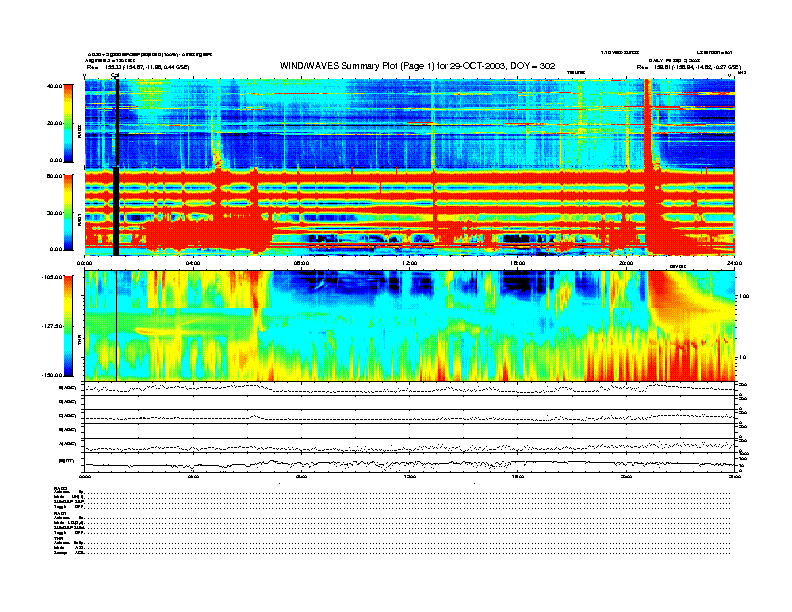Click the red vertical burst in RAD2 spectrogram
The height and width of the screenshot is (612, 792).
(648, 123)
